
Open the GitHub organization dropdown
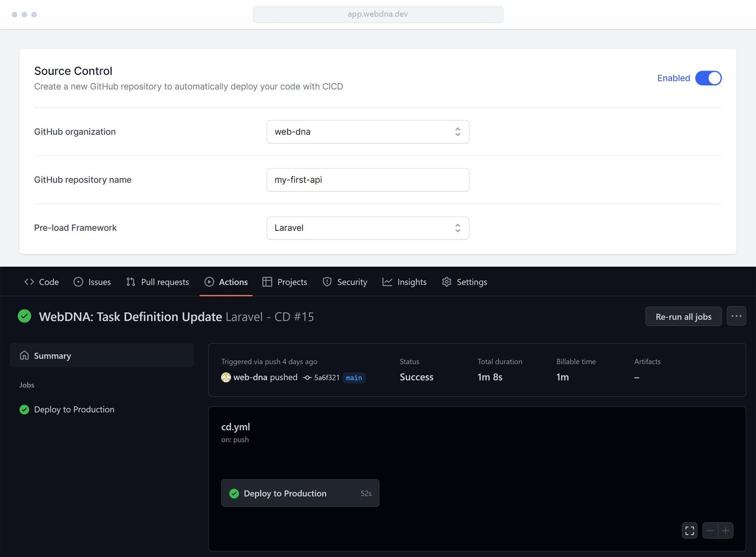coord(368,132)
